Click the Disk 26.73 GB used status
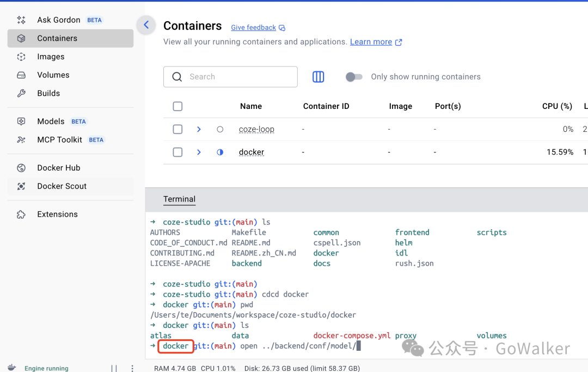Viewport: 588px width, 372px height. pyautogui.click(x=302, y=368)
